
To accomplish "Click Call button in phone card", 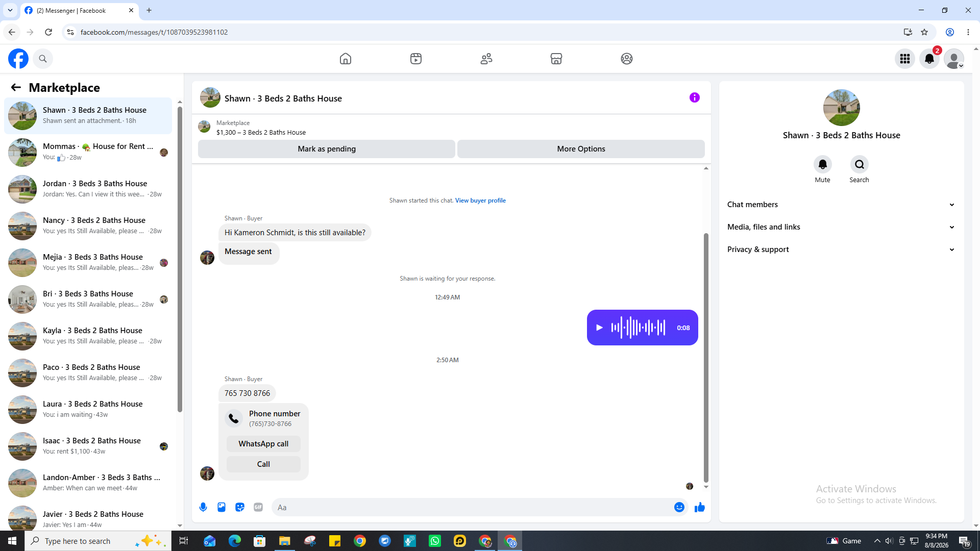I will pyautogui.click(x=263, y=464).
